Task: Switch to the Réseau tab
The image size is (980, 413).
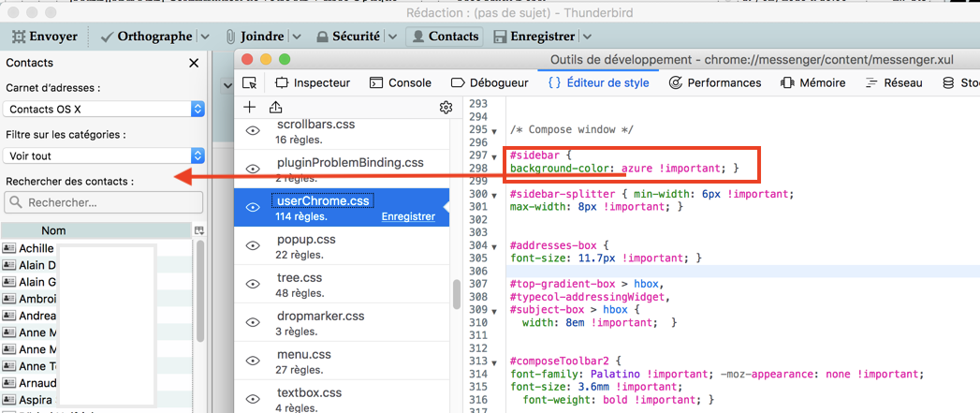Action: (x=894, y=82)
